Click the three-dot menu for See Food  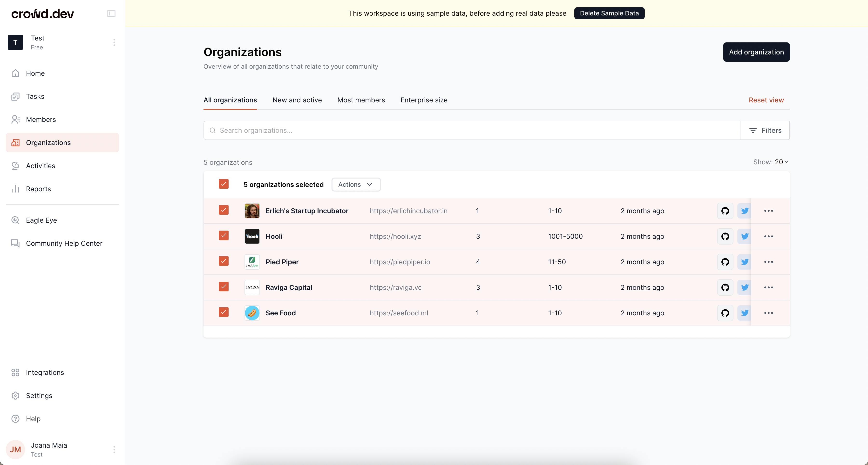click(x=768, y=313)
